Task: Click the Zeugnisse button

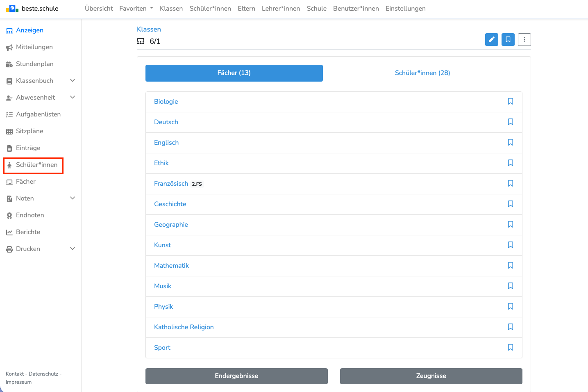Action: pos(431,376)
